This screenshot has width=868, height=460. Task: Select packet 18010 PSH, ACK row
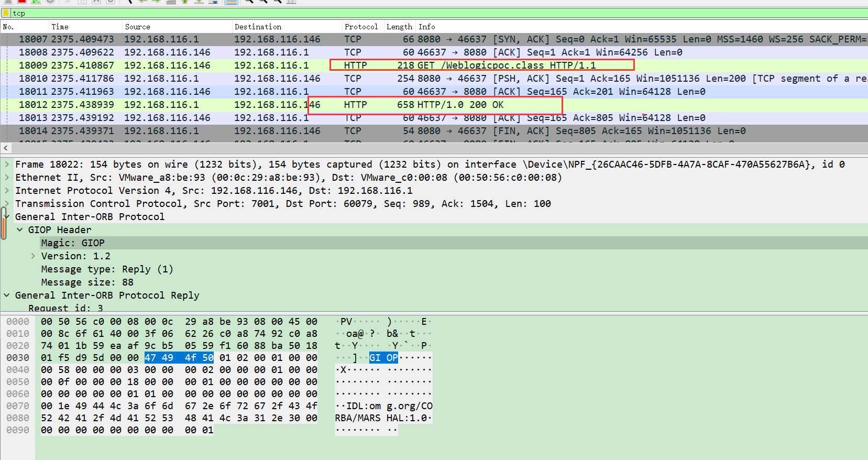434,79
